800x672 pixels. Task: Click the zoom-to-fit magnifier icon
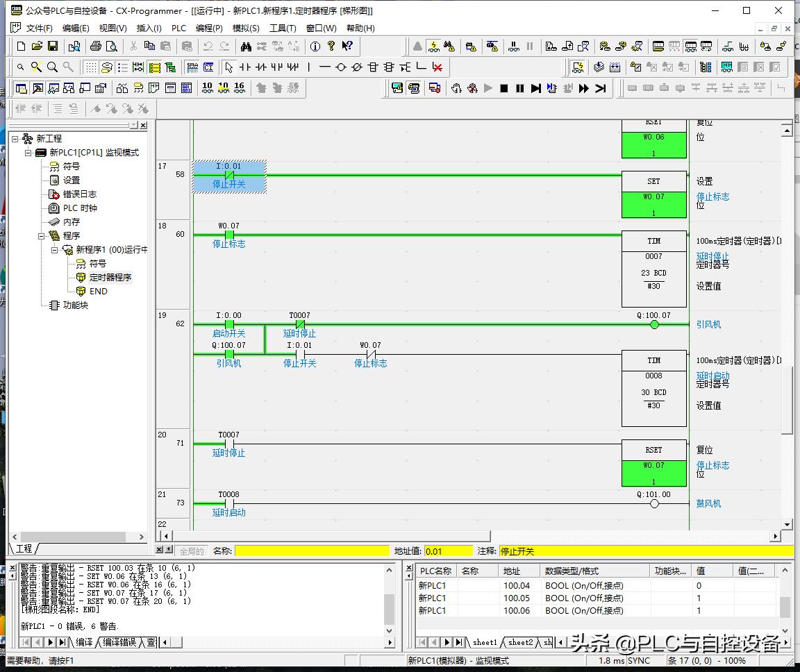point(36,67)
